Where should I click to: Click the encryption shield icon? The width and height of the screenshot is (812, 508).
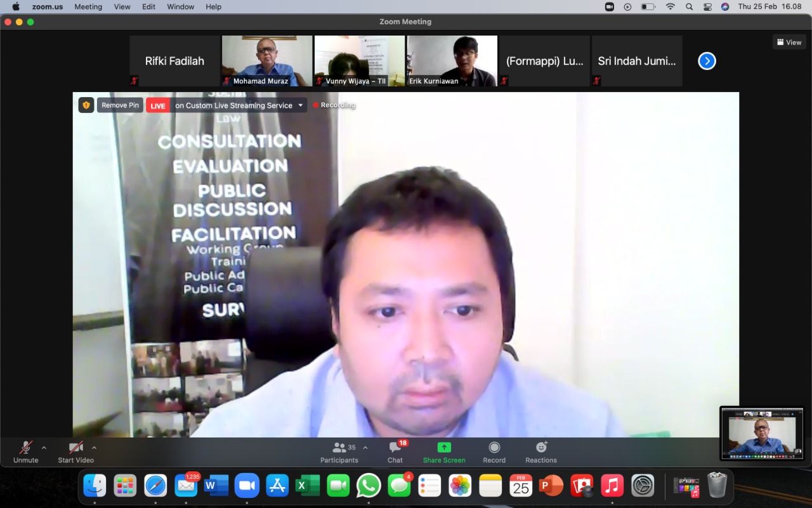pos(86,105)
